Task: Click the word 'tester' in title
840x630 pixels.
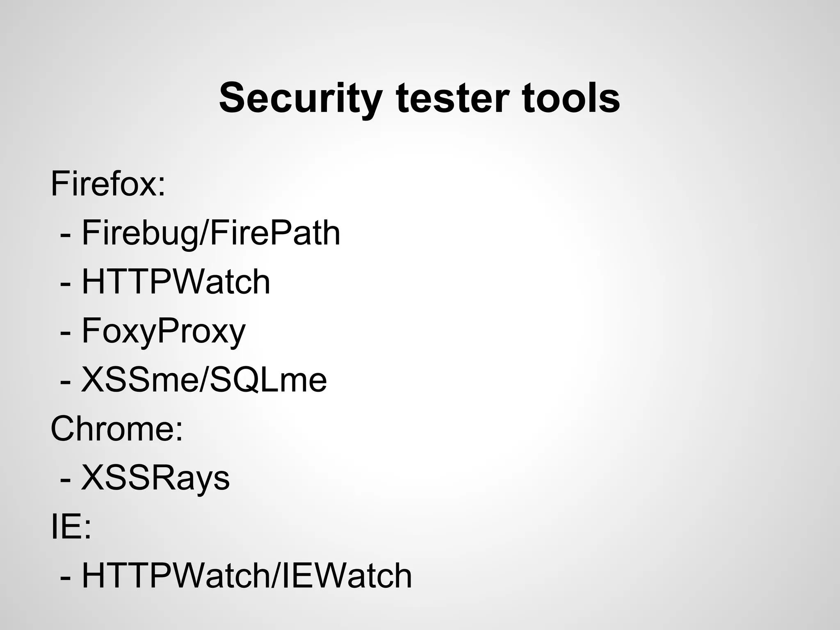Action: (x=453, y=98)
